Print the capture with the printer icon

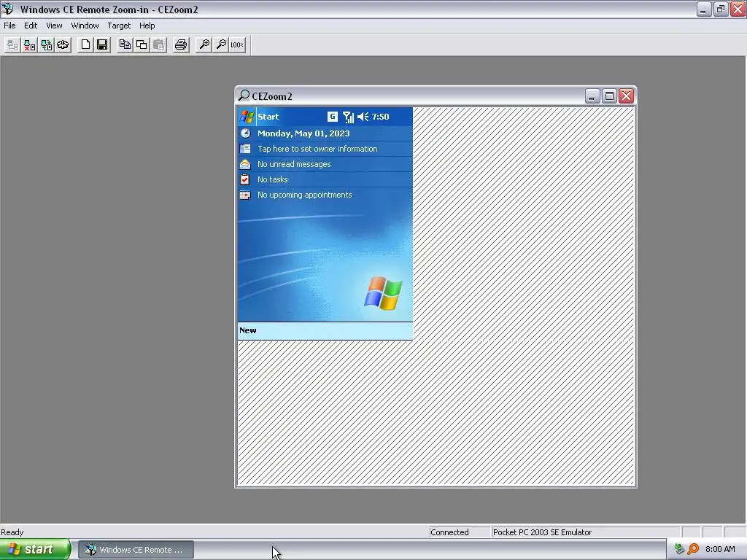181,44
